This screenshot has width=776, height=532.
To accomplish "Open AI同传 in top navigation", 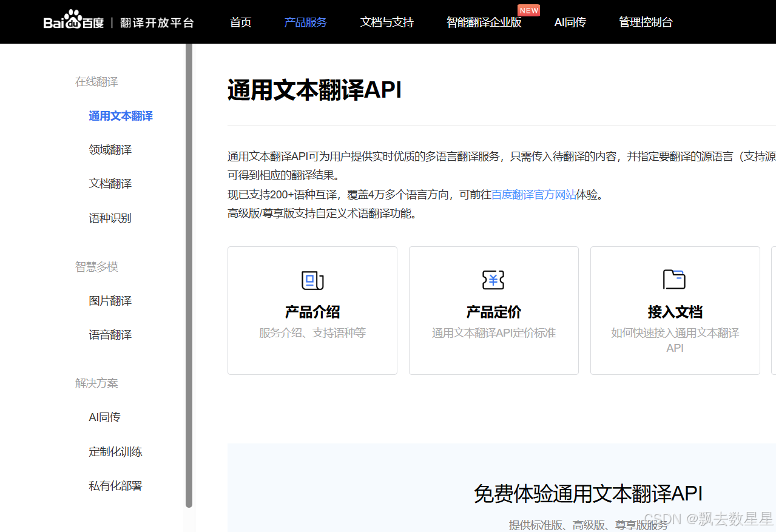I will [570, 22].
